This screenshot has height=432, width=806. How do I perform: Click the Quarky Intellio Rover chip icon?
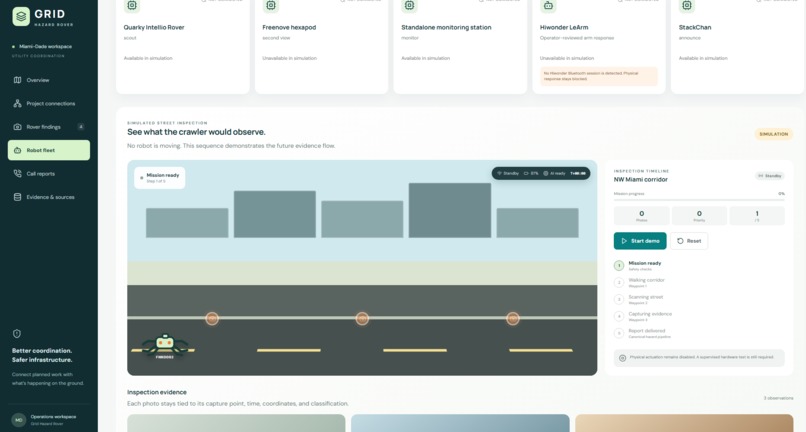pos(132,5)
